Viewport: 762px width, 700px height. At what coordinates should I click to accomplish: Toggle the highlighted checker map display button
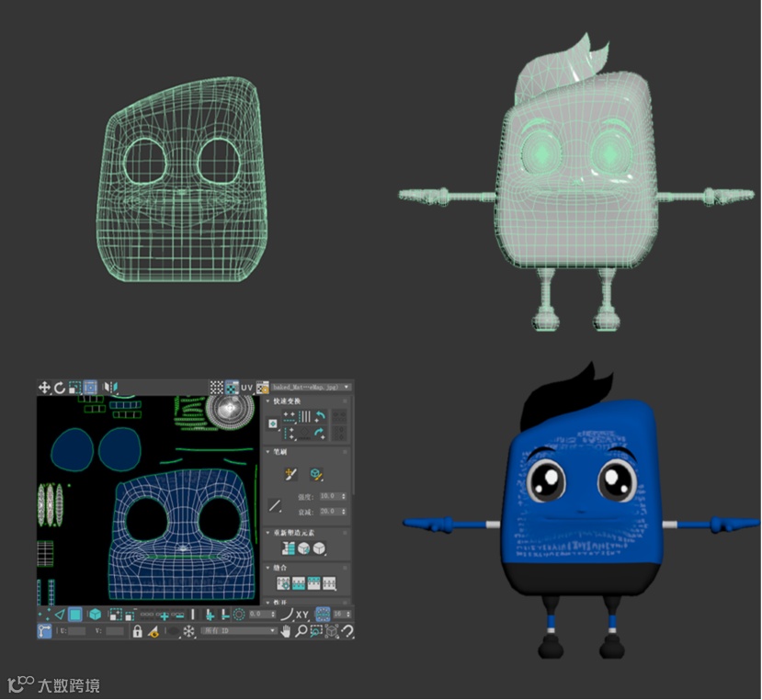(x=232, y=388)
